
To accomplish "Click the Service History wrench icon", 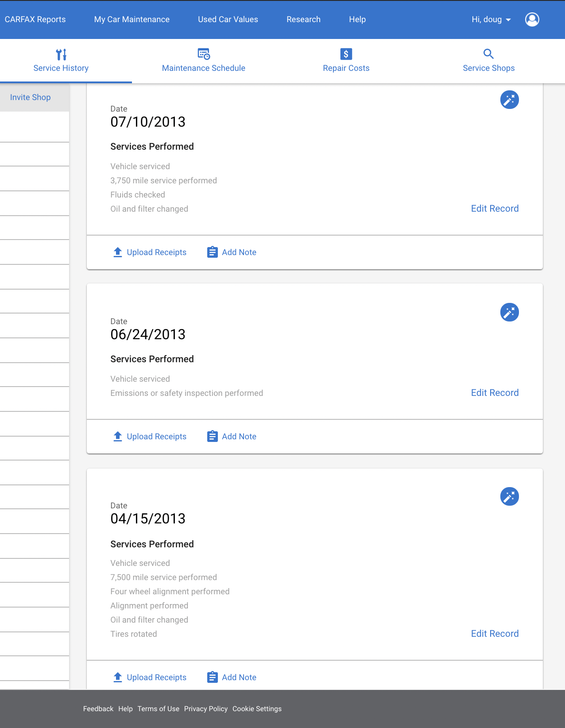I will click(61, 54).
